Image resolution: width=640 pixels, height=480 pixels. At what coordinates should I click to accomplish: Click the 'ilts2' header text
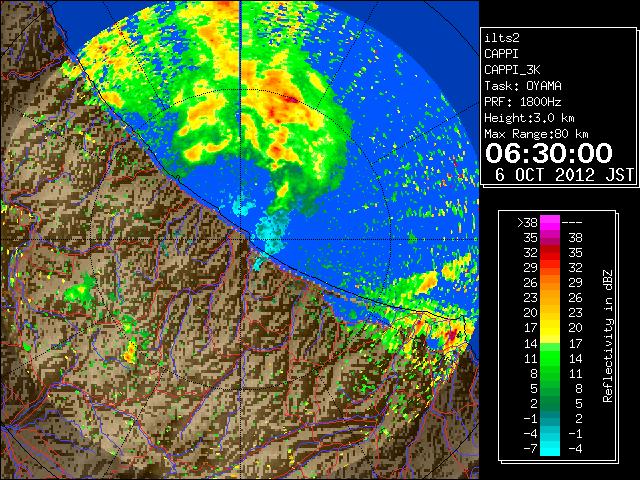point(502,38)
